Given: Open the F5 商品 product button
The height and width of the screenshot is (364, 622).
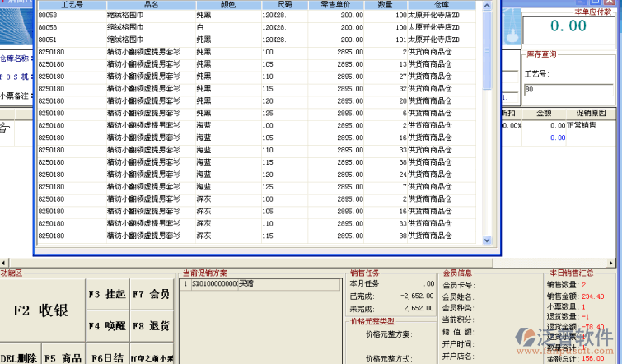Looking at the screenshot, I should pos(63,358).
